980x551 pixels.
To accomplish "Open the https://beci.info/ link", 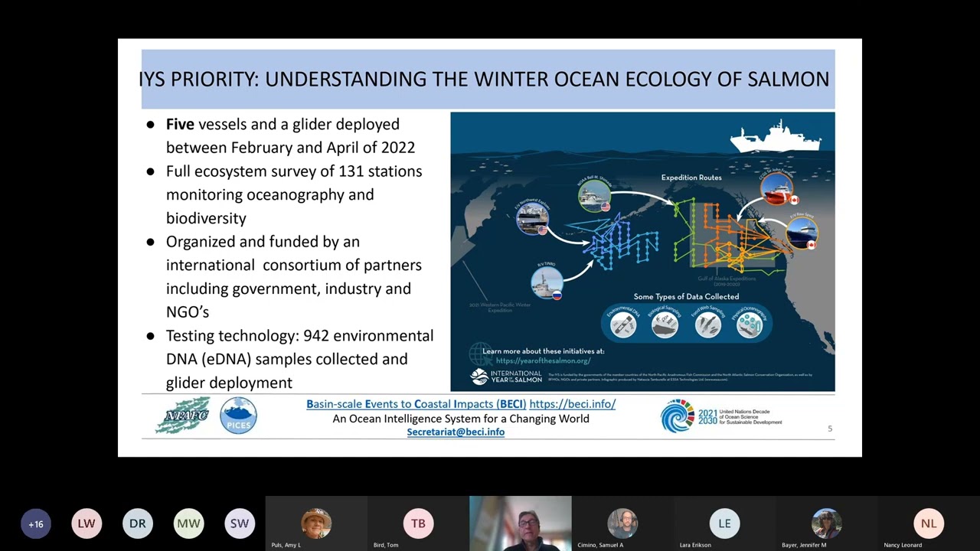I will tap(573, 404).
